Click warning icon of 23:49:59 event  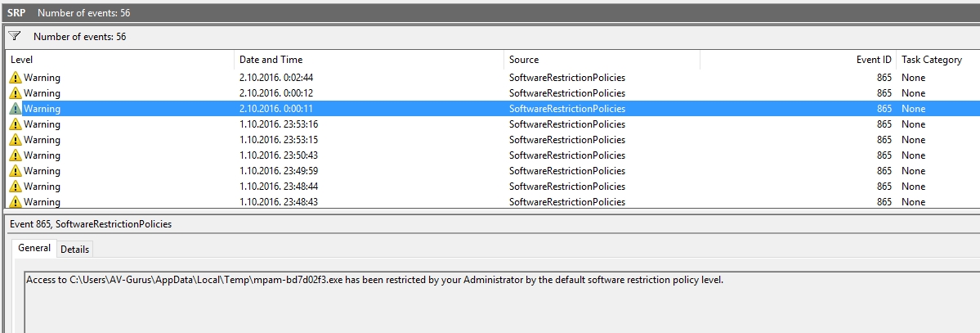click(16, 171)
